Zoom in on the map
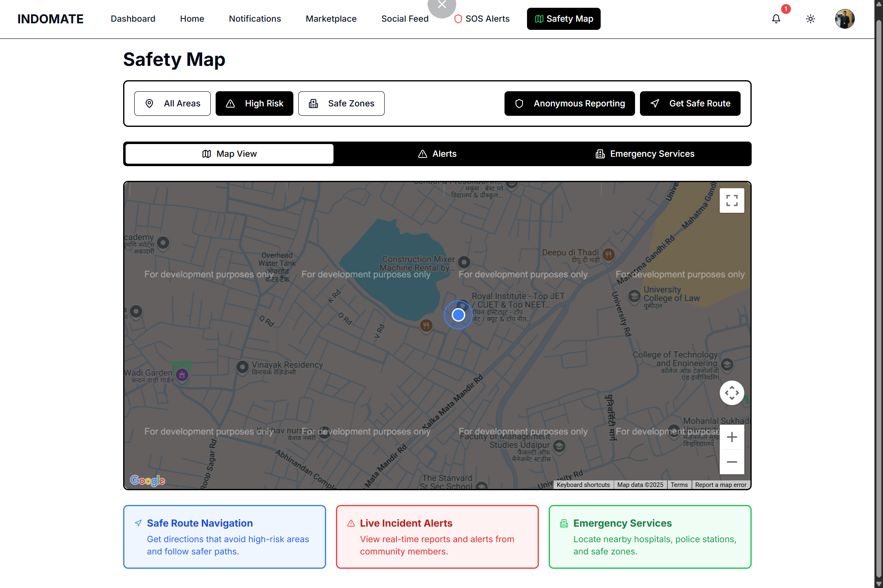This screenshot has height=588, width=883. [x=732, y=437]
